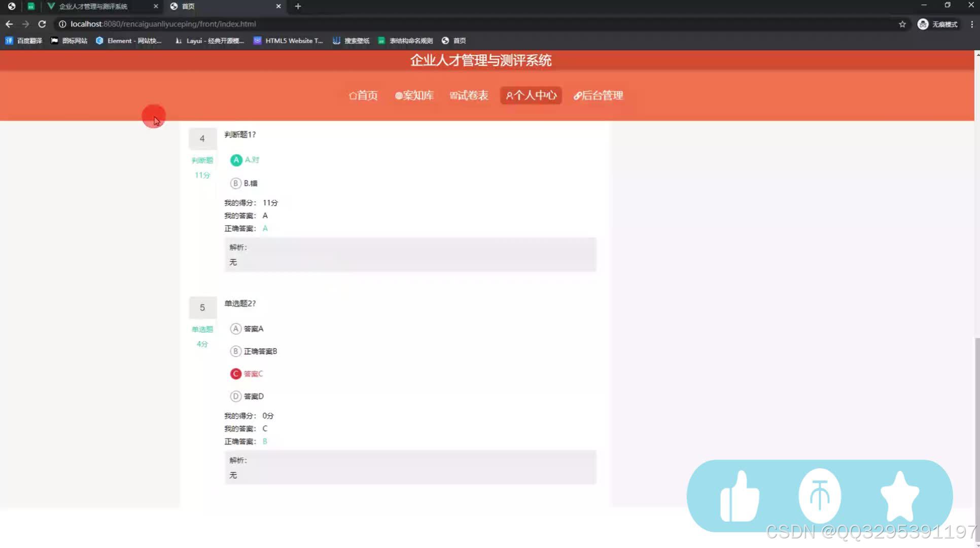Select 答案C for question 5
980x548 pixels.
tap(247, 374)
